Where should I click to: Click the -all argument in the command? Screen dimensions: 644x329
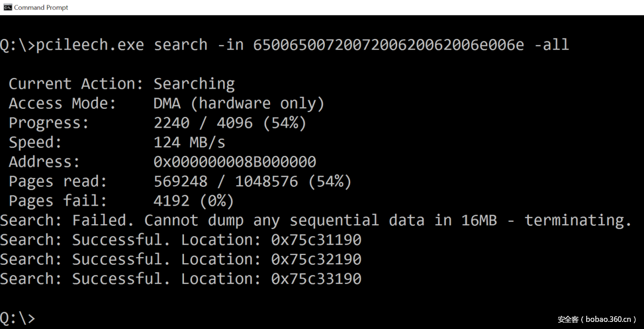pos(552,45)
